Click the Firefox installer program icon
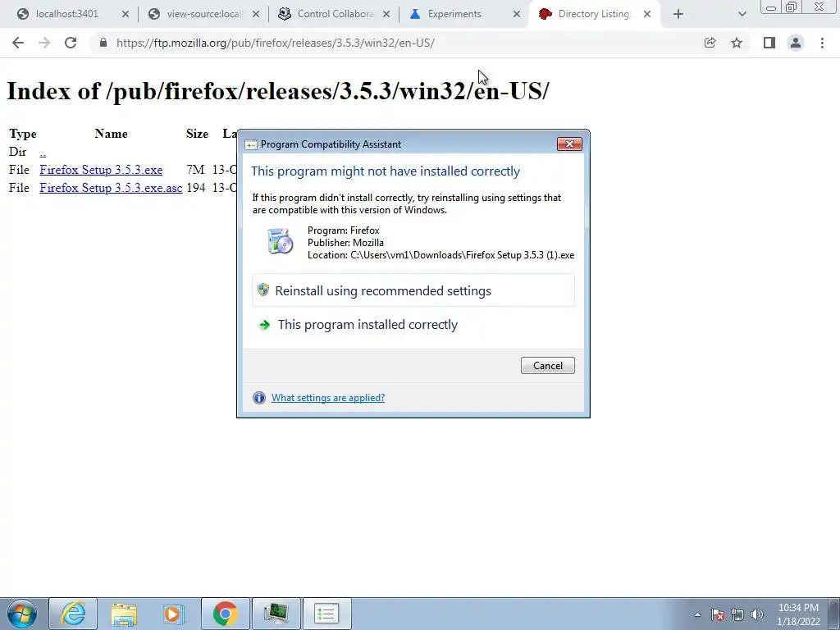The width and height of the screenshot is (840, 630). tap(281, 240)
